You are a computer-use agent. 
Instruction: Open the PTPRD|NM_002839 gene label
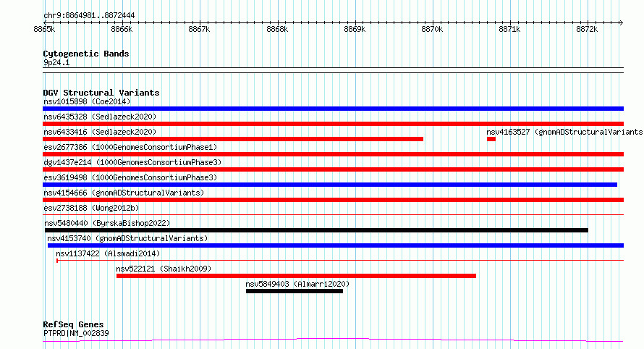pos(76,333)
